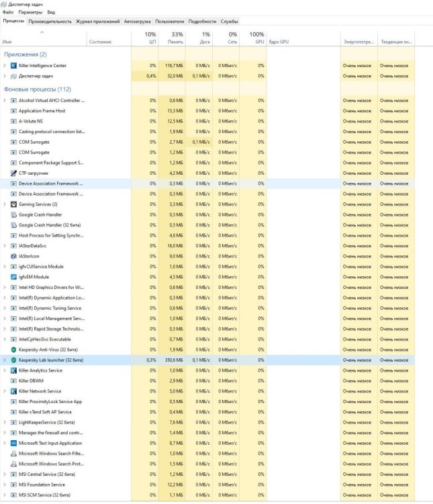
Task: Click the Приложения (2) group header
Action: click(x=26, y=54)
